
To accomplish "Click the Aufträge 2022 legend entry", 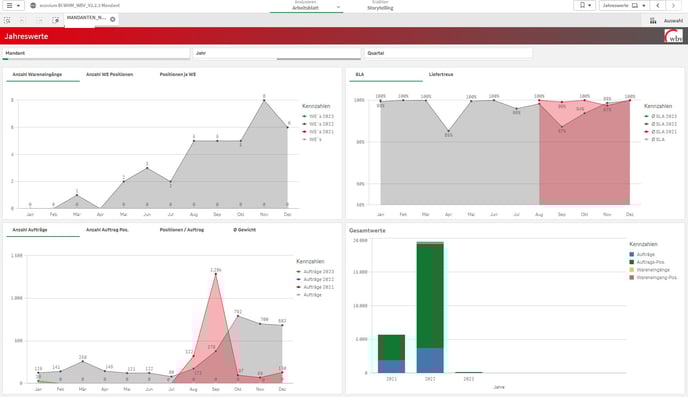I will 315,279.
